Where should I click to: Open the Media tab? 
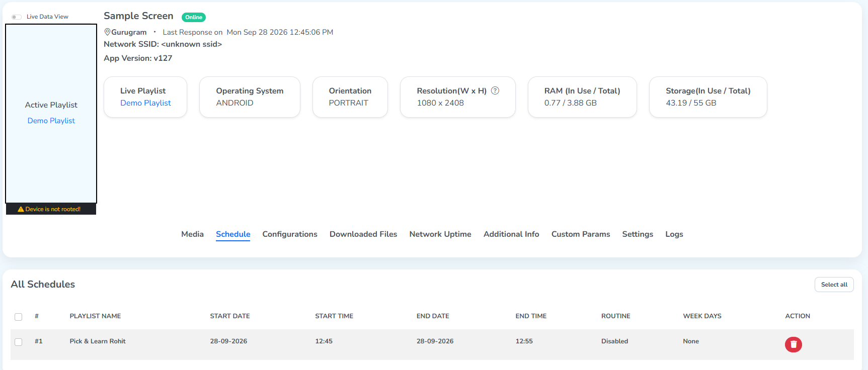point(192,234)
